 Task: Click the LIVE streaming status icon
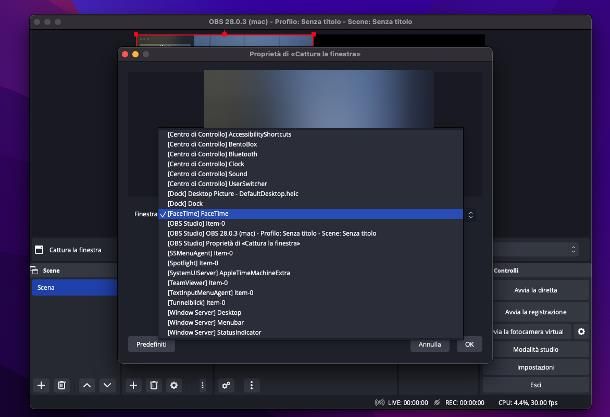(x=379, y=403)
